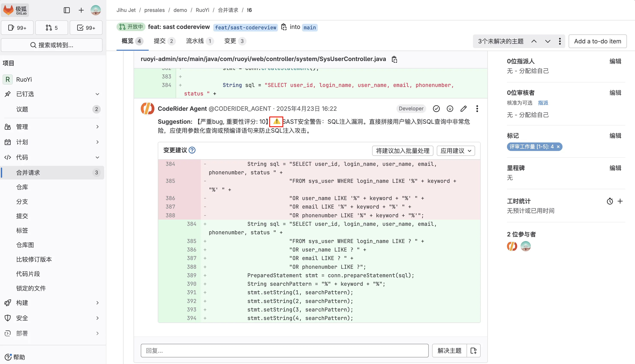The image size is (635, 364).
Task: Open the suggestion help question-mark icon
Action: [192, 150]
